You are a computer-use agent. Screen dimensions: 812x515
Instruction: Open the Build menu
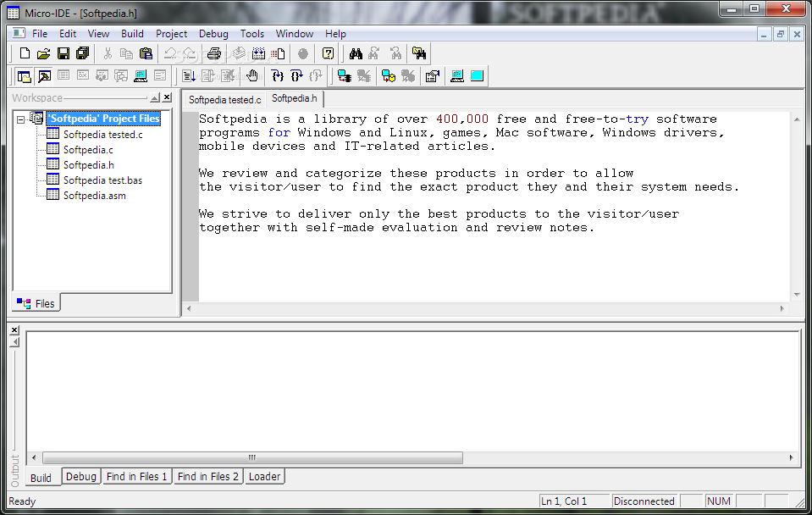click(132, 34)
